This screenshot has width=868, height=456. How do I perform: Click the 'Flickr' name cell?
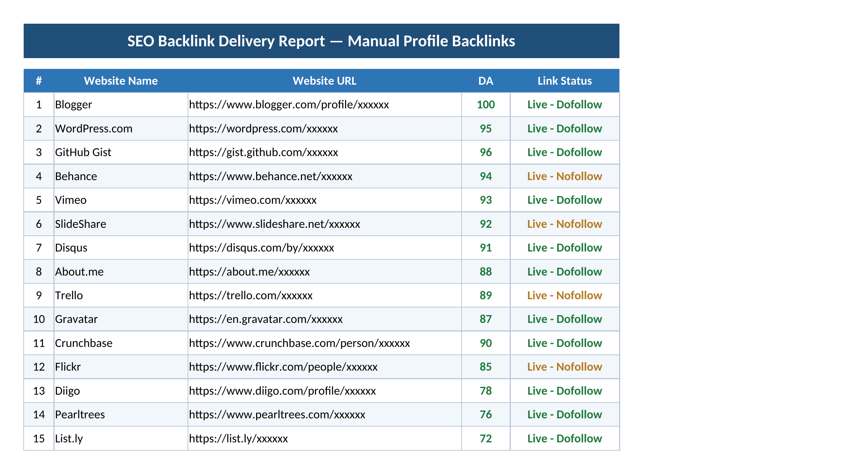click(121, 367)
